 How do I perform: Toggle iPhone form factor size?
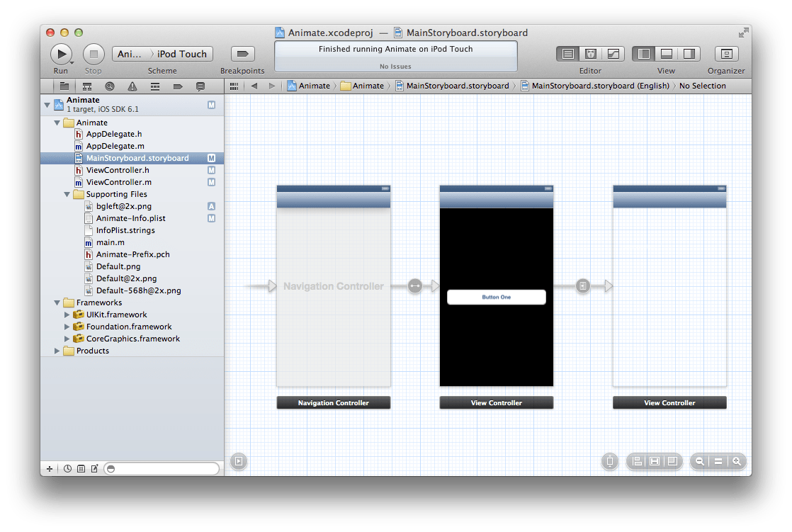tap(610, 461)
